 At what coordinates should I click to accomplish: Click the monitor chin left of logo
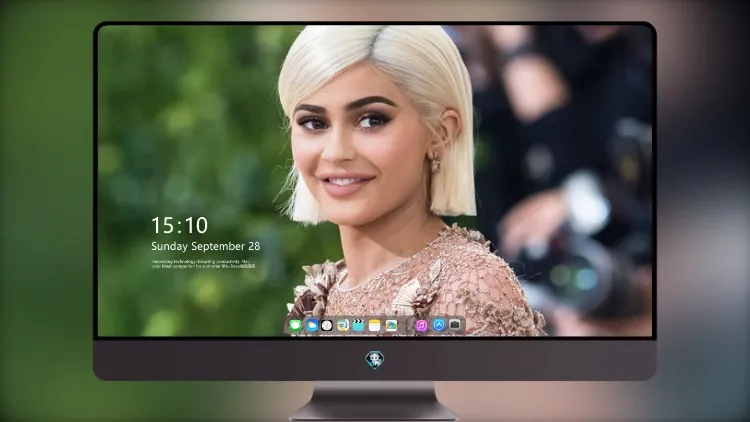click(x=230, y=360)
